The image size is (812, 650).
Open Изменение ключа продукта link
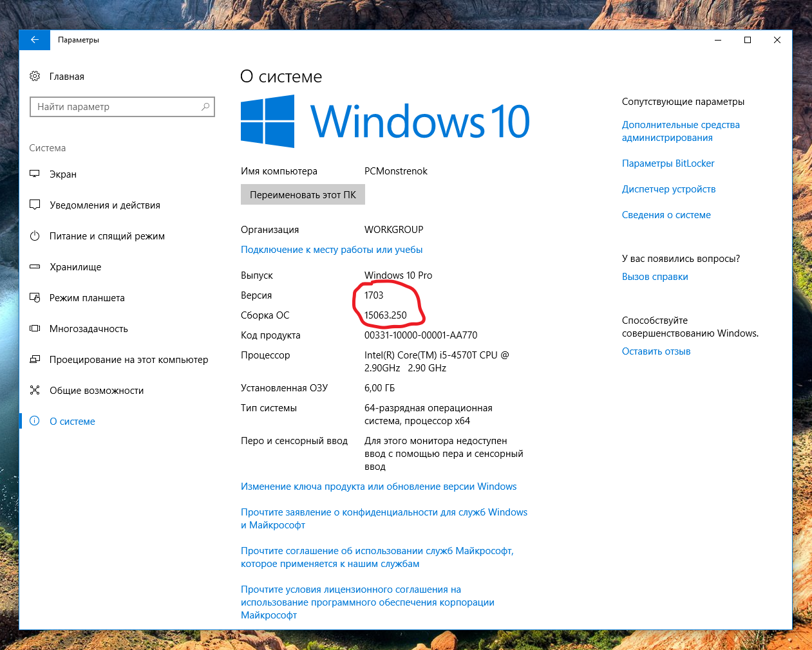coord(379,487)
